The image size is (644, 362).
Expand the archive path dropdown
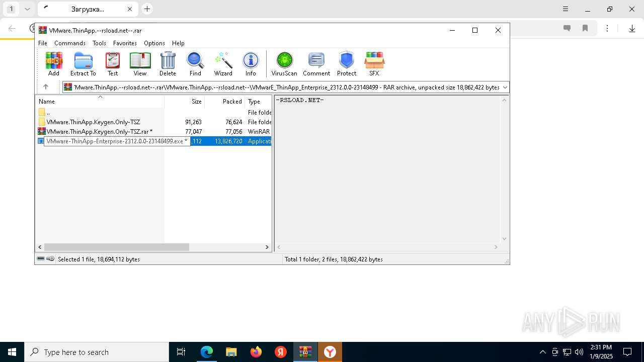505,87
